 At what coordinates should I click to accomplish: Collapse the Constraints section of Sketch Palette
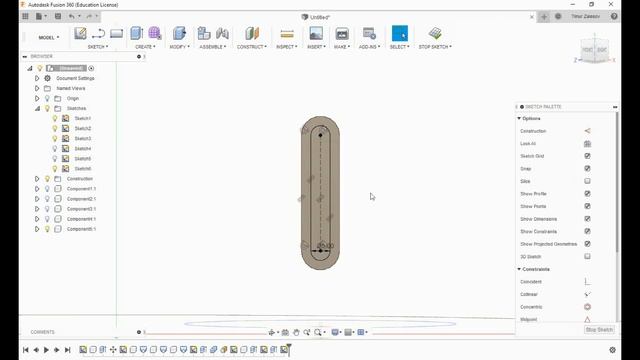[519, 269]
